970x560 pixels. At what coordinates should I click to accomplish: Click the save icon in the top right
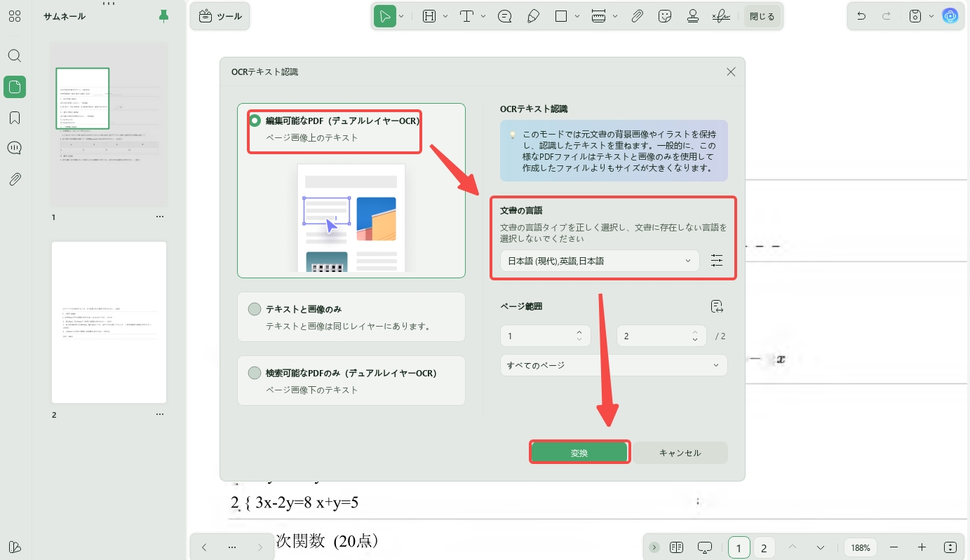tap(915, 16)
